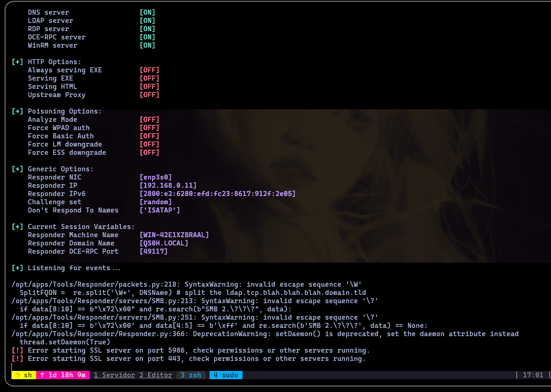Switch to tmux window 2 Editor
The image size is (551, 392).
click(x=156, y=375)
